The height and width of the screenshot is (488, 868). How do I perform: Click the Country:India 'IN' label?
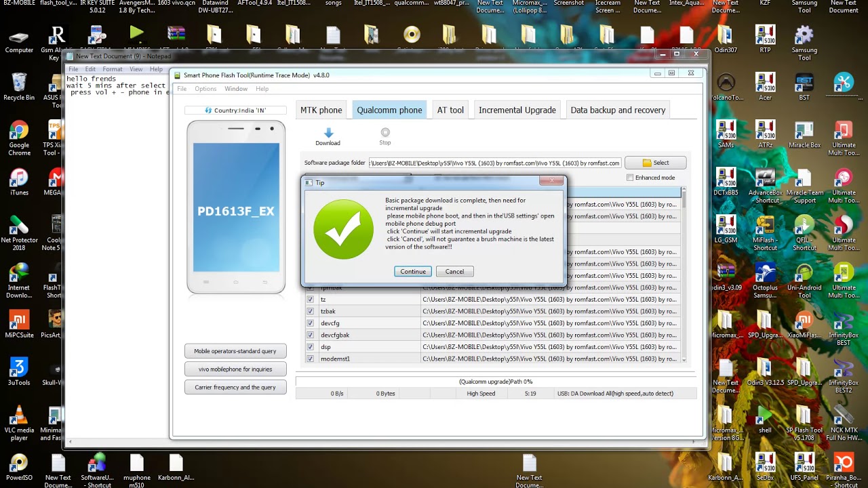point(235,110)
